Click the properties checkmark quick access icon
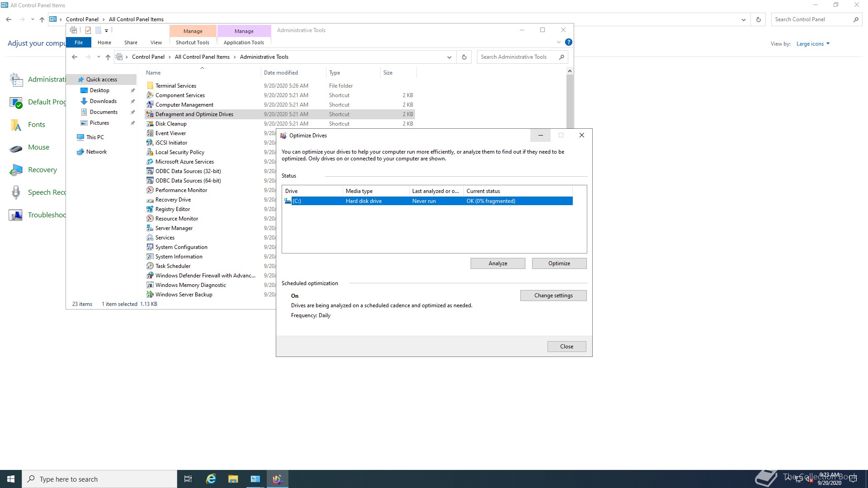Viewport: 868px width, 488px height. 88,30
